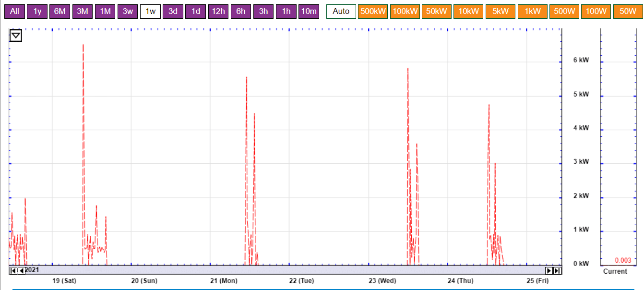The height and width of the screenshot is (290, 644).
Task: Jump to the latest data using skip-to-end arrow
Action: pyautogui.click(x=557, y=271)
